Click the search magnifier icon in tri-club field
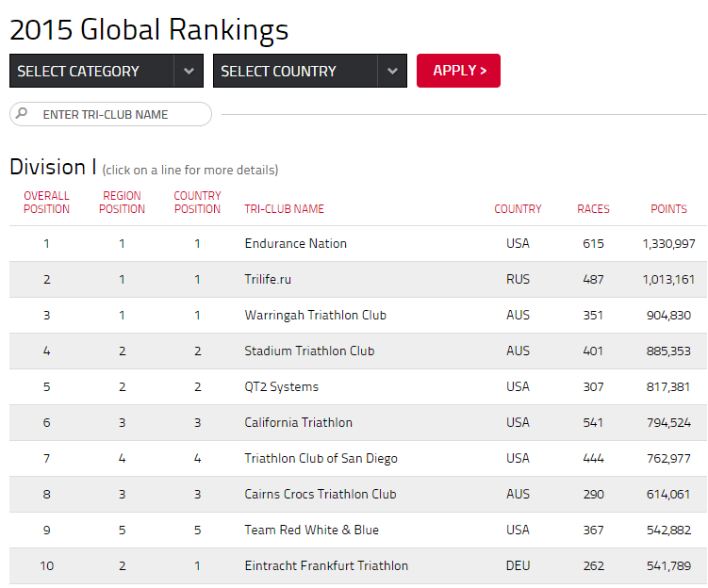Viewport: 708px width, 588px height. click(x=22, y=113)
